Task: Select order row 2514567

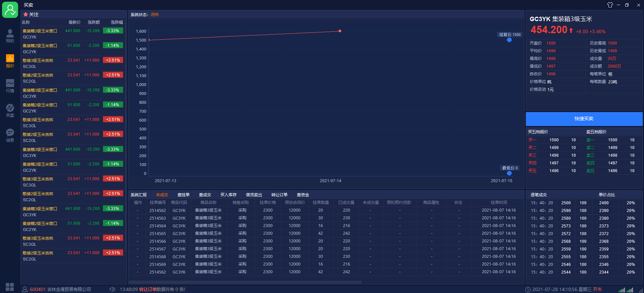Action: (326, 249)
